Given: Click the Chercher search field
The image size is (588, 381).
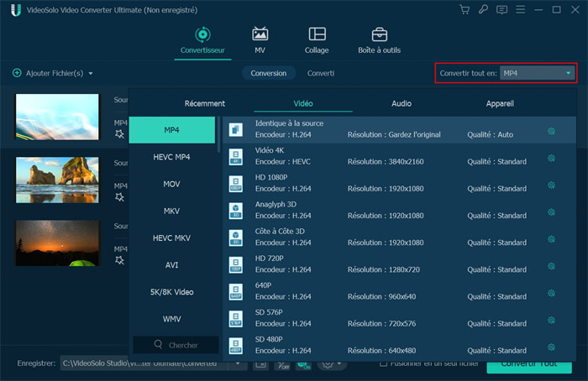Looking at the screenshot, I should click(x=176, y=345).
